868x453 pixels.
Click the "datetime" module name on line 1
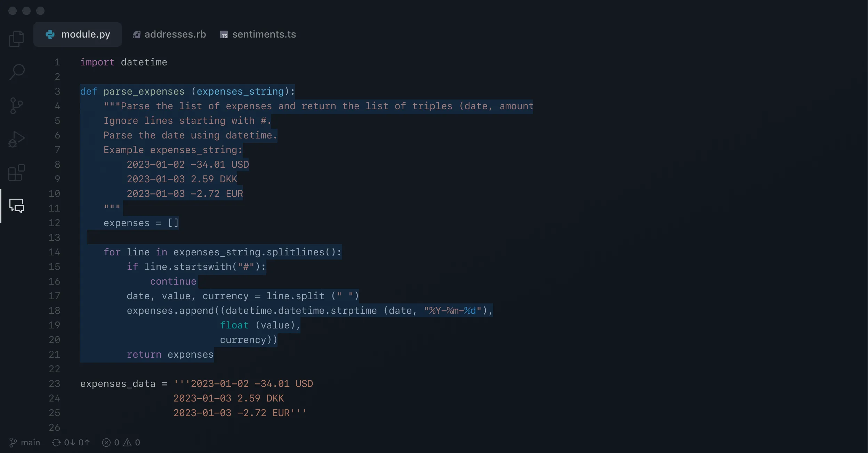(x=144, y=62)
